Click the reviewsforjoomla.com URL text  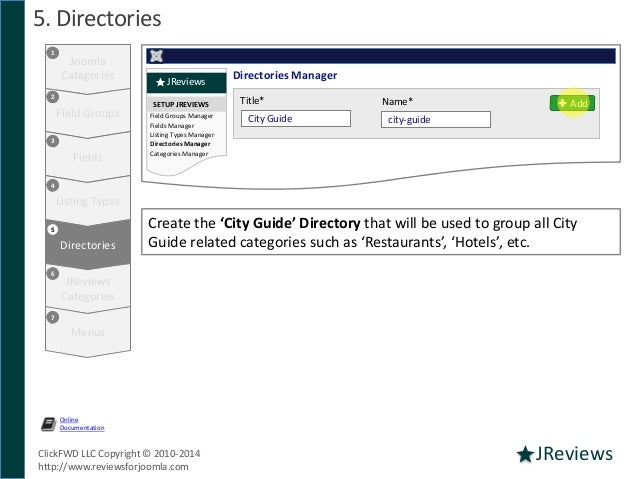(113, 467)
